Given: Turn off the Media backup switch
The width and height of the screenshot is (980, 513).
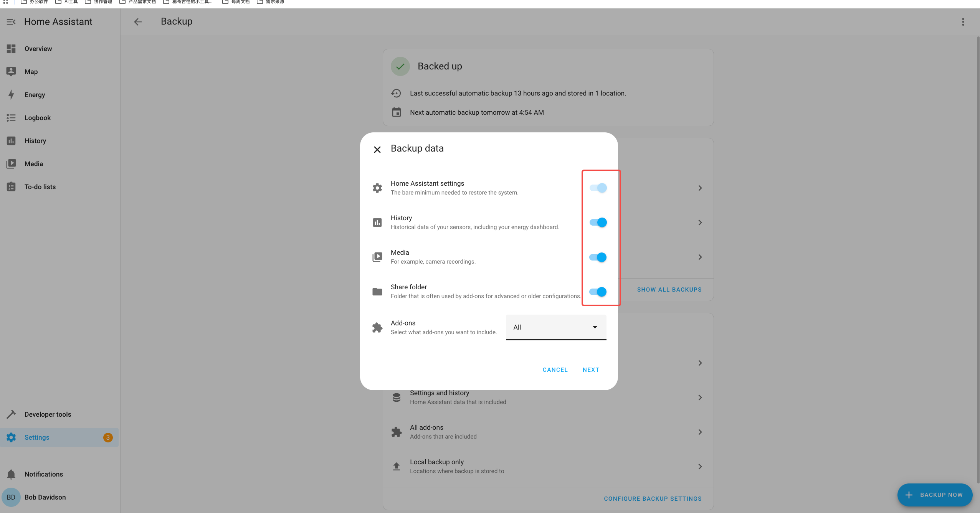Looking at the screenshot, I should coord(598,257).
